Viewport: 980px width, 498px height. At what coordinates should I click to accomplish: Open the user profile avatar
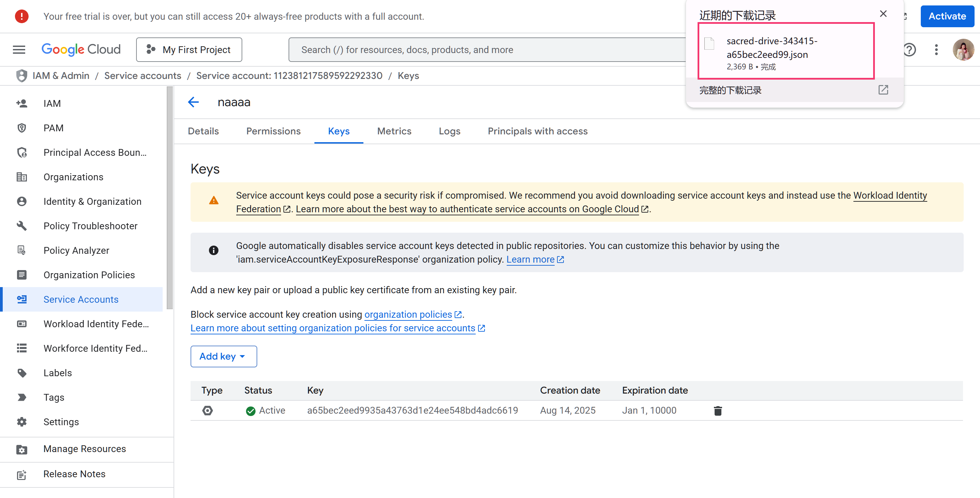(x=963, y=49)
